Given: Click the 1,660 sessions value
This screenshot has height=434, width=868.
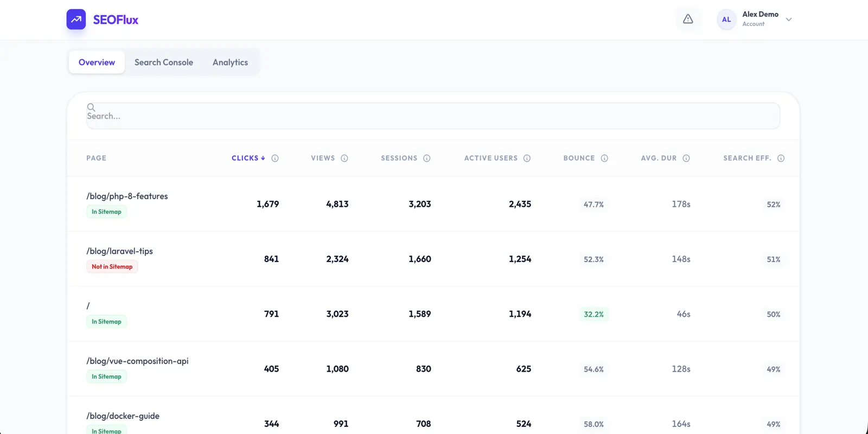Looking at the screenshot, I should coord(419,259).
